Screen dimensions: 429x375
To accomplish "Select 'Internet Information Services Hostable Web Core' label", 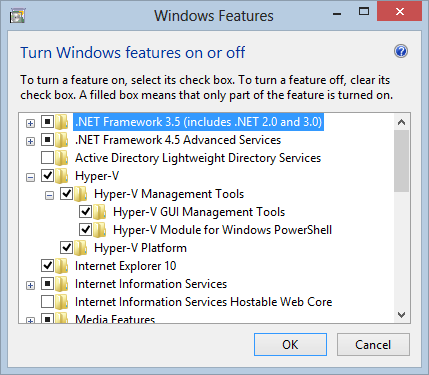I will click(x=204, y=302).
